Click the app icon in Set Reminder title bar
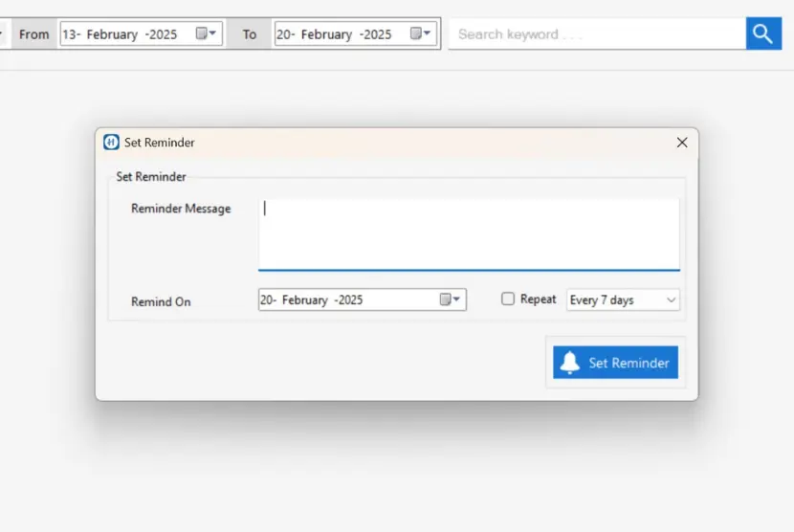Image resolution: width=794 pixels, height=532 pixels. pyautogui.click(x=111, y=143)
